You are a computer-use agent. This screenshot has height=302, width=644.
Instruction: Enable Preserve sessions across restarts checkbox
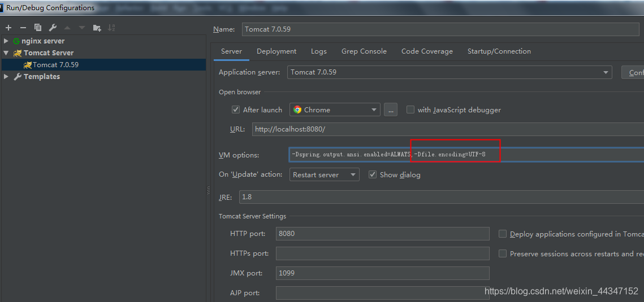[x=502, y=253]
